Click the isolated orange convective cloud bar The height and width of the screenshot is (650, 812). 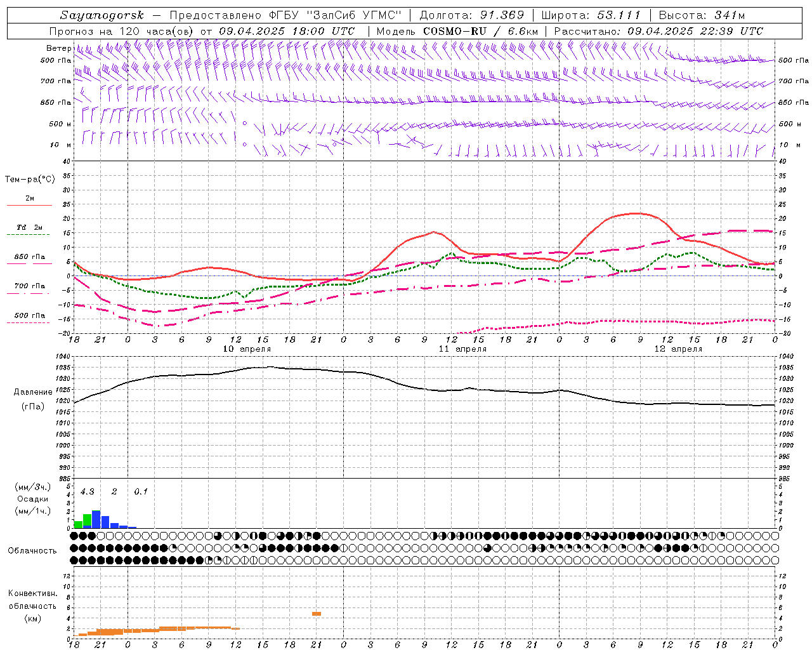317,614
